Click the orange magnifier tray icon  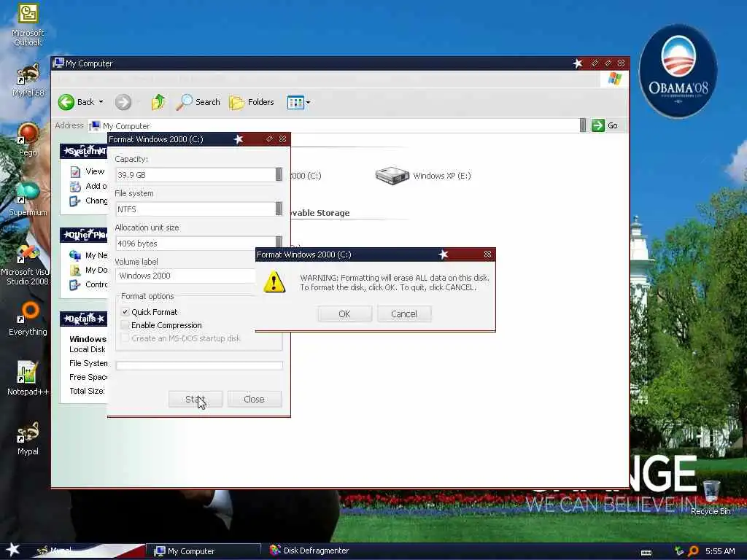point(693,551)
